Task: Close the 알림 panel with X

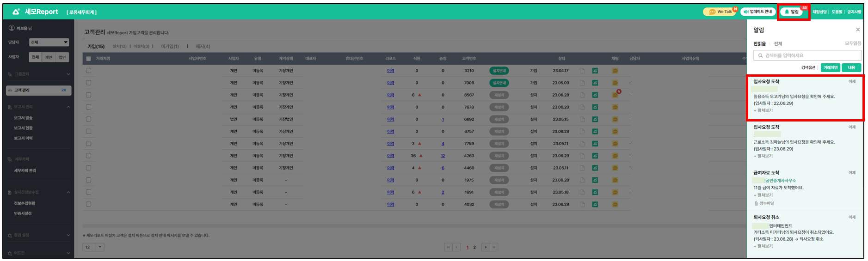Action: tap(857, 30)
